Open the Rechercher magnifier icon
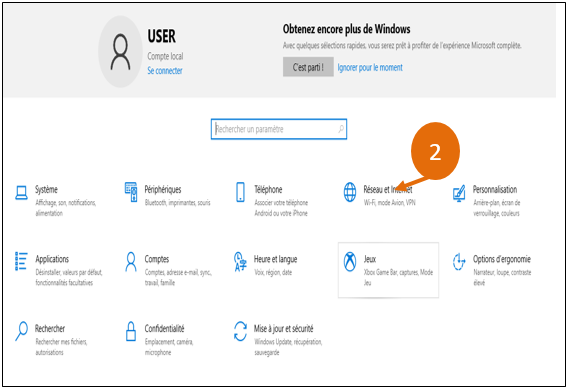Viewport: 568px width, 391px height. pos(22,331)
